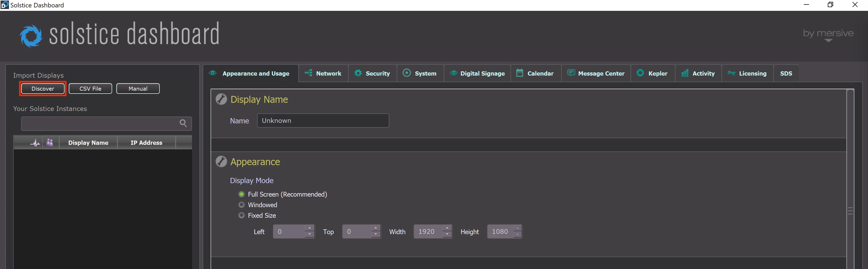Decrease the Width value with down arrow
This screenshot has height=269, width=868.
[x=447, y=235]
